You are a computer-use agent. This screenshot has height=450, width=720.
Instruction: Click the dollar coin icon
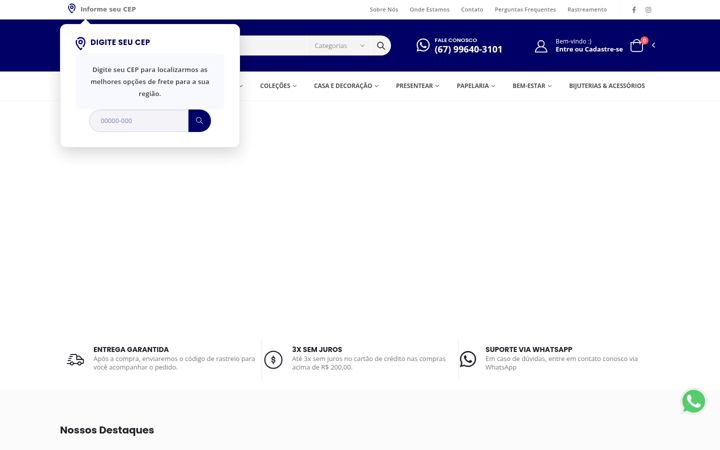(273, 360)
